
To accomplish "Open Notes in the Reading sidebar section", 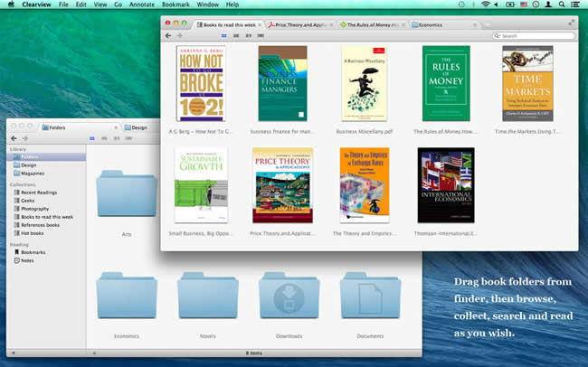I will pos(27,260).
